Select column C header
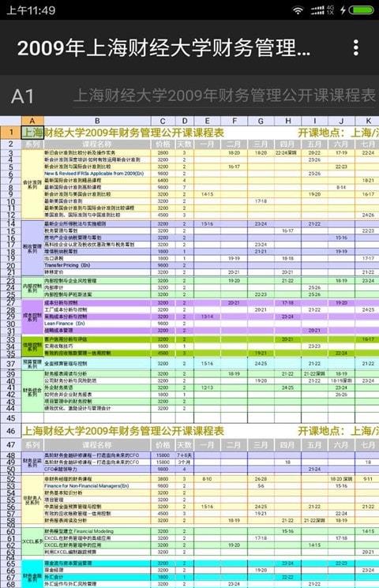 163,121
